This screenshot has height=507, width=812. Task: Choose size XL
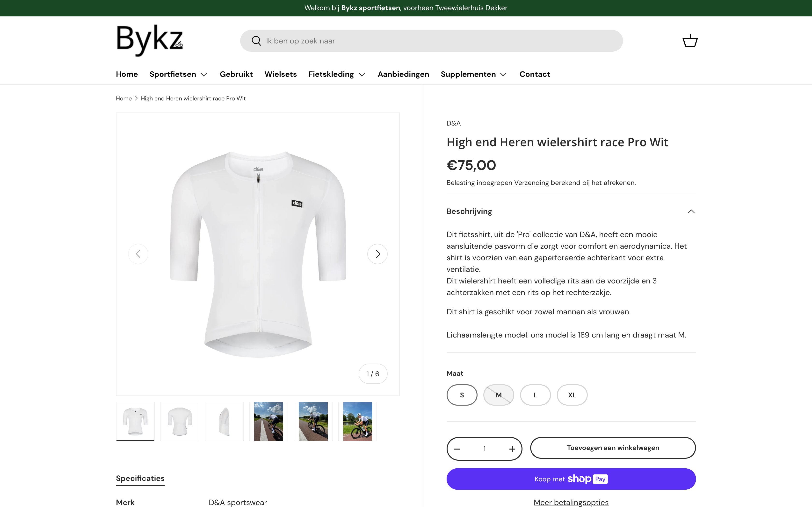coord(572,395)
